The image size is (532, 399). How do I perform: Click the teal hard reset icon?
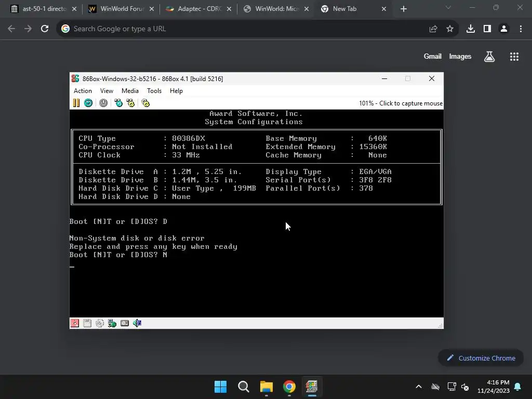(88, 103)
